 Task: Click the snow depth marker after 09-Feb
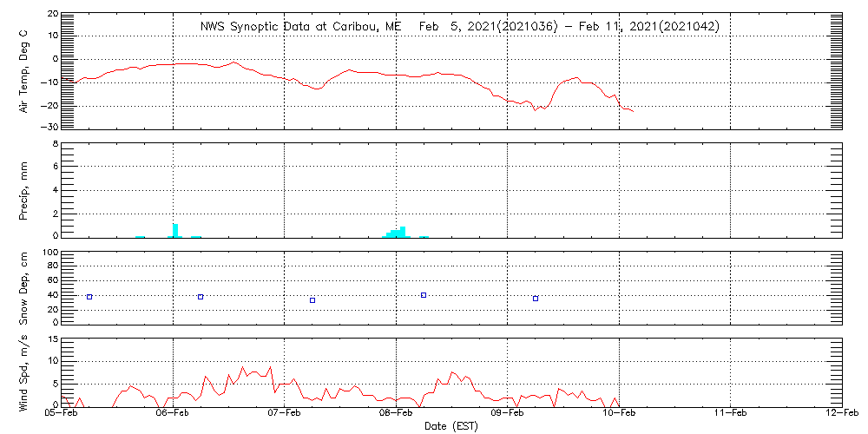[536, 299]
